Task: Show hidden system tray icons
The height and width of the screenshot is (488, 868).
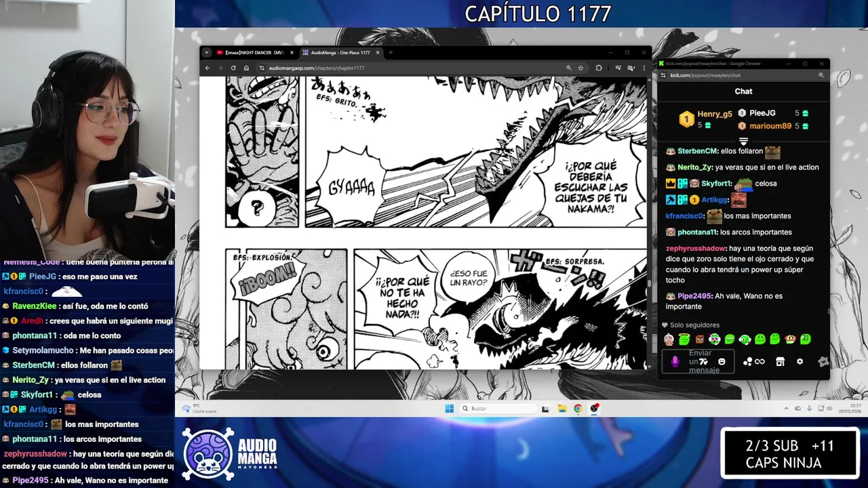Action: [x=787, y=409]
